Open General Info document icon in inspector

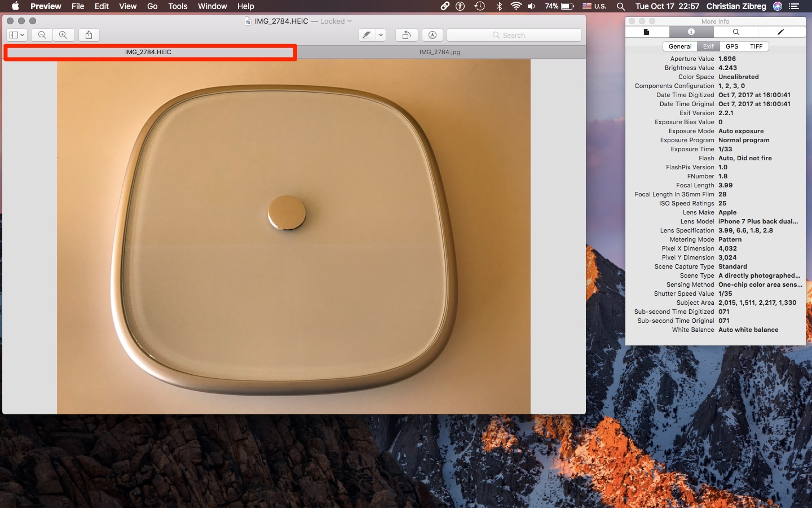point(647,32)
